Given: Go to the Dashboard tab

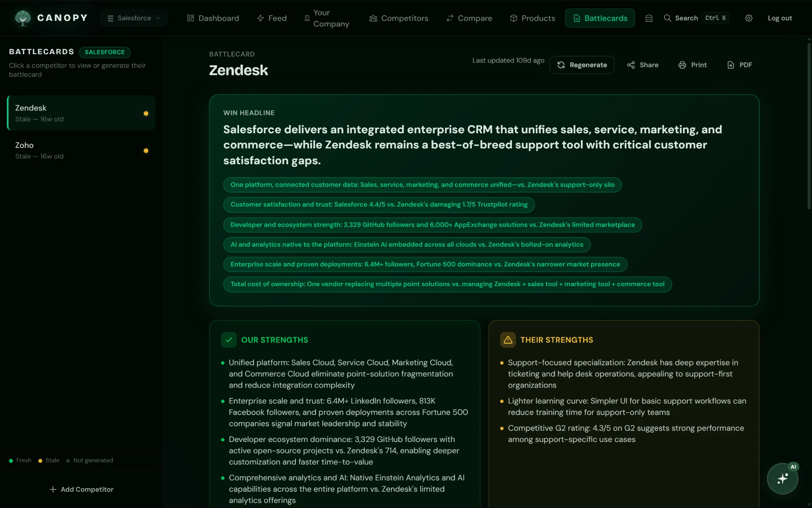Looking at the screenshot, I should click(x=213, y=18).
